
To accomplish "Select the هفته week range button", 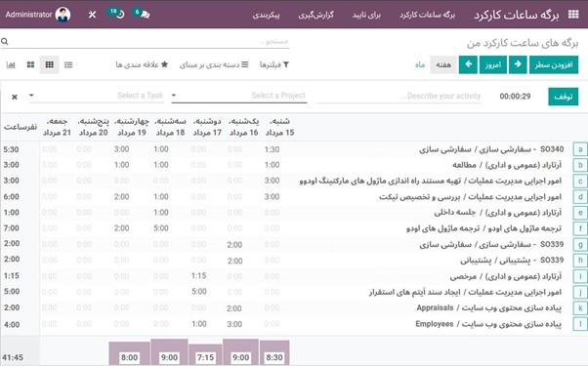I will click(x=443, y=64).
